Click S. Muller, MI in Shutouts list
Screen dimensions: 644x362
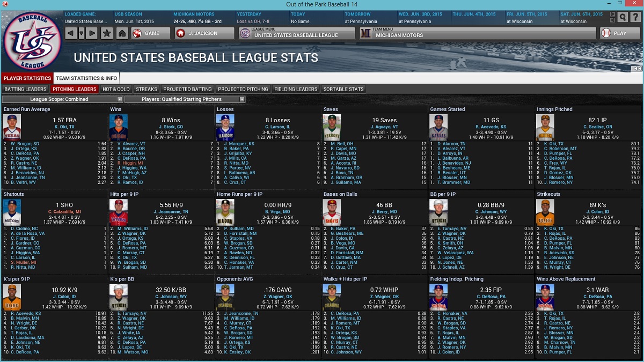pyautogui.click(x=24, y=262)
